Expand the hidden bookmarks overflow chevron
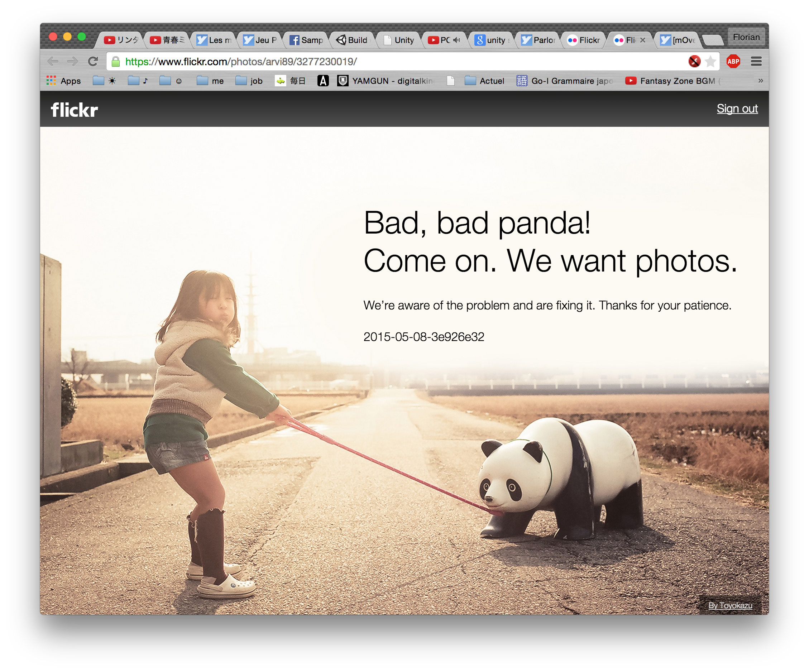This screenshot has height=672, width=809. (761, 81)
